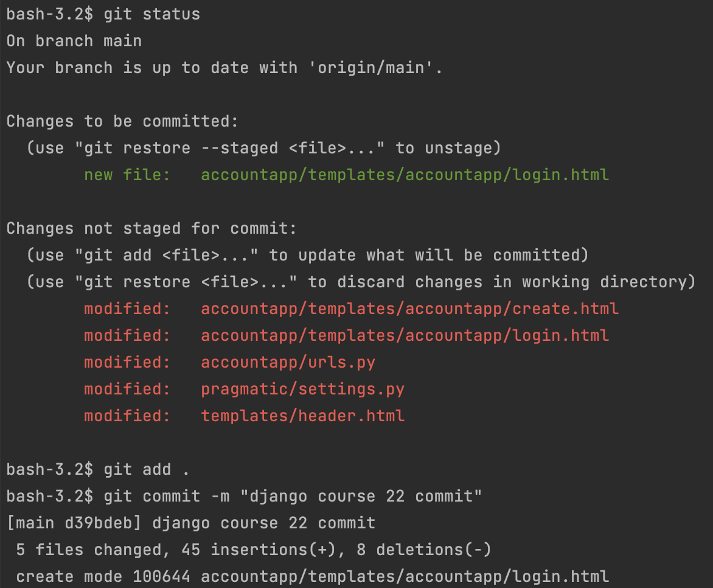Click the 'origin/main' branch reference text
Screen dimensions: 713x588
click(371, 68)
